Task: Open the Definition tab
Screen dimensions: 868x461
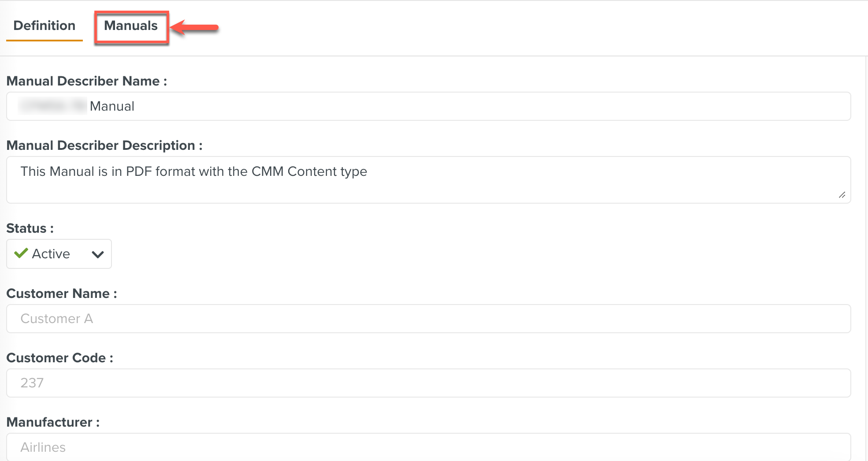Action: (45, 26)
